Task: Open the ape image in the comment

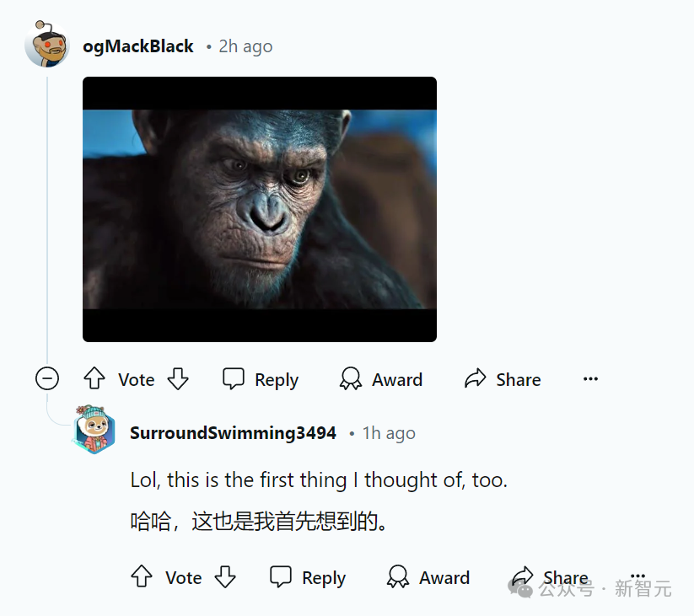Action: tap(260, 209)
